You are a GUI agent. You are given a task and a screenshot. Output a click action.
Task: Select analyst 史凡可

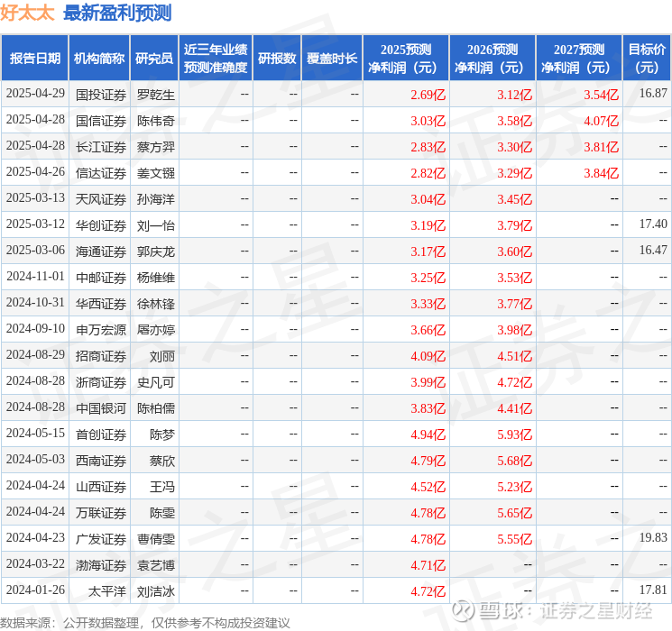[x=156, y=382]
